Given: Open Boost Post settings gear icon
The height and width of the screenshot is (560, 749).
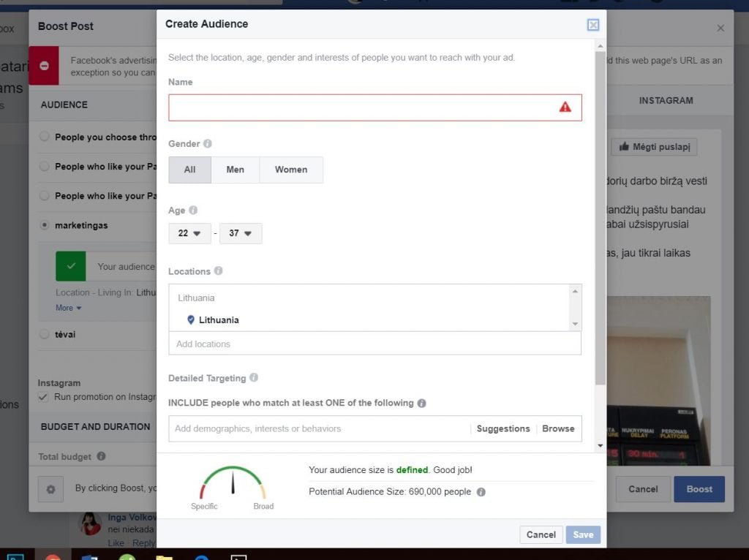Looking at the screenshot, I should point(50,489).
